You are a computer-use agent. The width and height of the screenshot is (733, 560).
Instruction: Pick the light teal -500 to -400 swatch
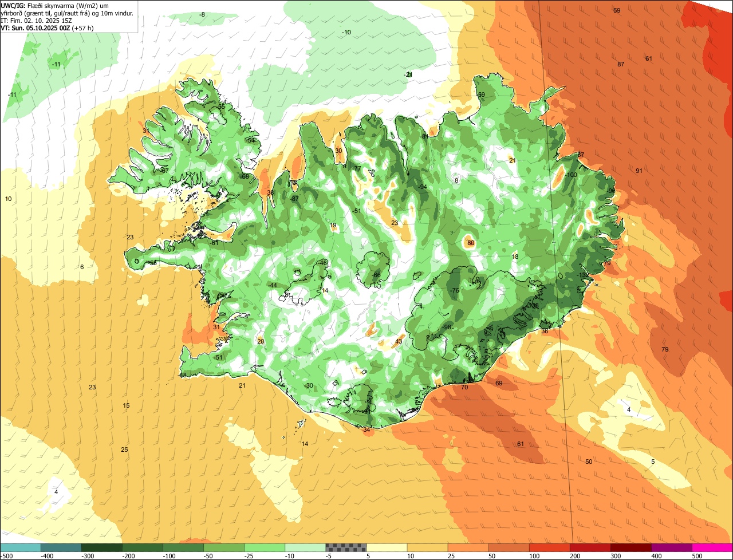pyautogui.click(x=20, y=547)
